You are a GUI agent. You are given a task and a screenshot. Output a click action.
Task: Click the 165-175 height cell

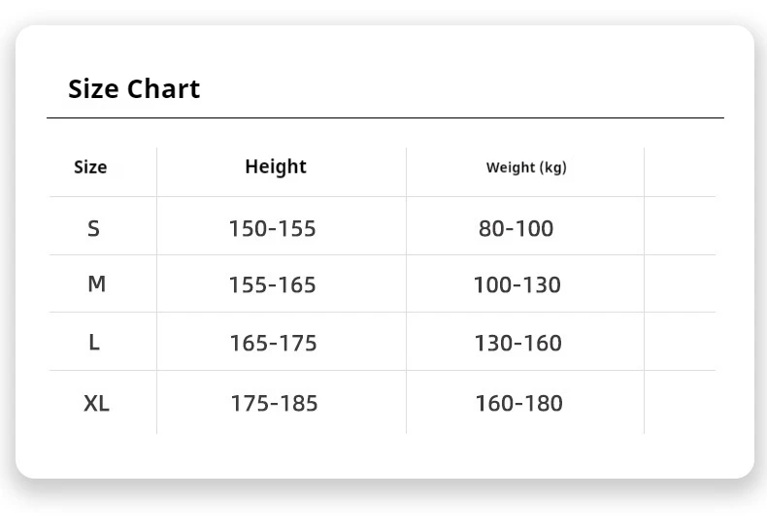tap(273, 344)
